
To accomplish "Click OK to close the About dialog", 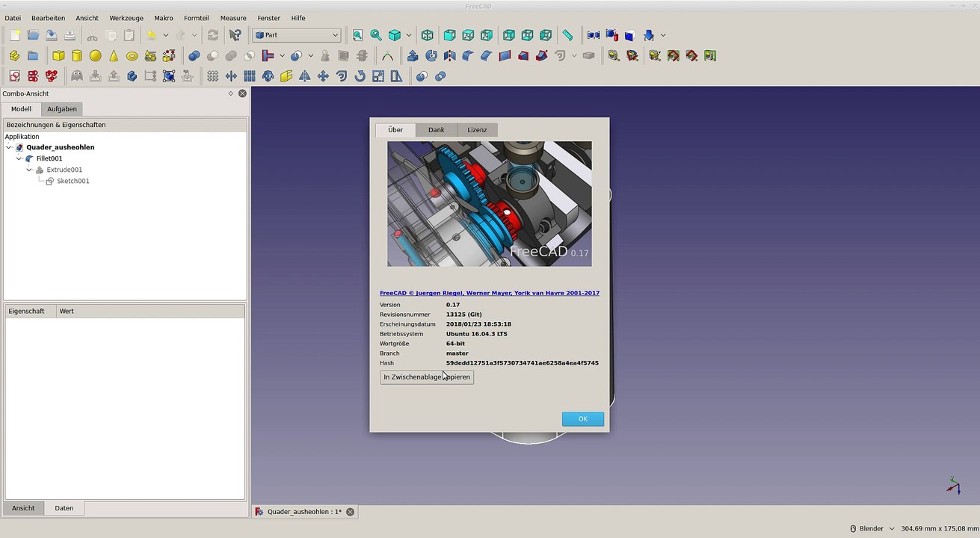I will [x=583, y=419].
